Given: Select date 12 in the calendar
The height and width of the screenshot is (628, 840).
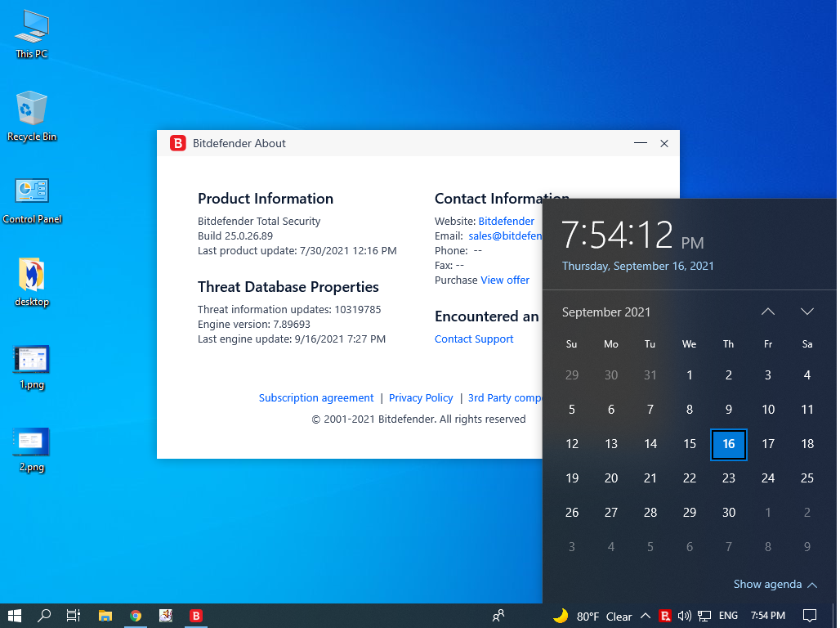Looking at the screenshot, I should (572, 444).
